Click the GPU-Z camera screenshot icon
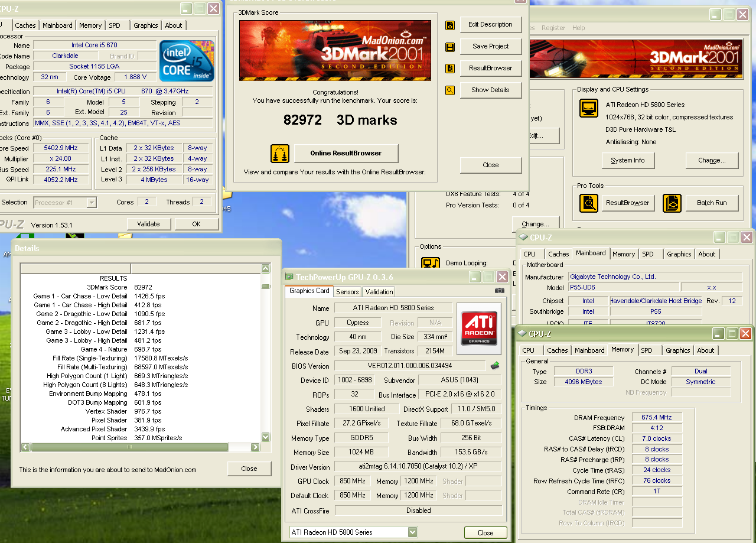The height and width of the screenshot is (543, 756). [500, 291]
